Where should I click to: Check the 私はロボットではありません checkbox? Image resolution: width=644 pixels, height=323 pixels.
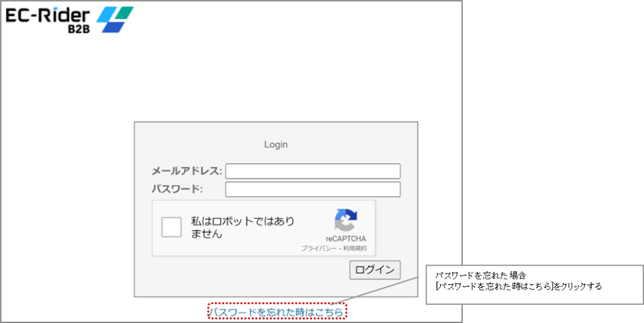tap(172, 227)
